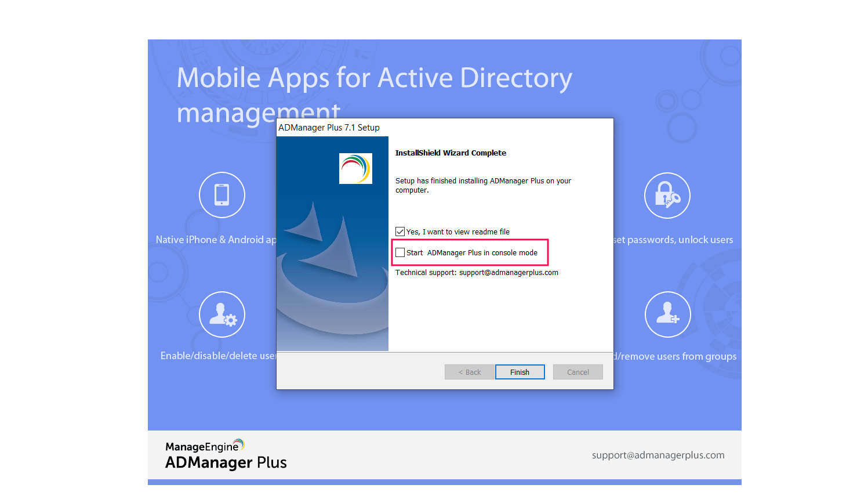Click the passwords, unlock users caption
Screen dimensions: 868x499
[673, 240]
